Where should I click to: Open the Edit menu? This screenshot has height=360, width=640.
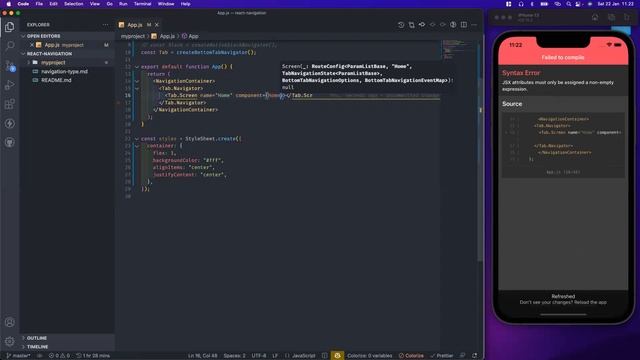[x=53, y=4]
